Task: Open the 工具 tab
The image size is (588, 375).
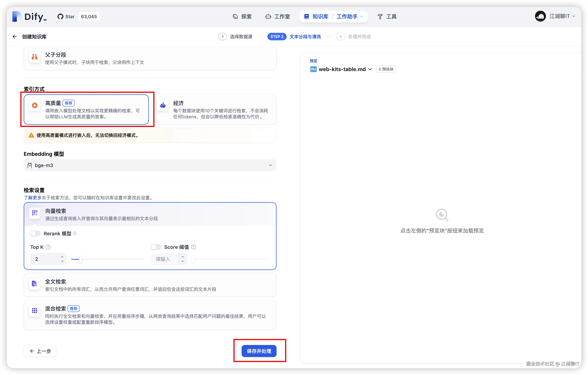Action: (x=387, y=16)
